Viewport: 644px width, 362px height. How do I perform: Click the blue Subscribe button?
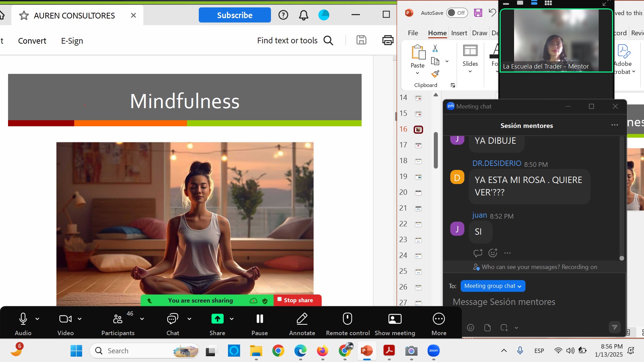(235, 15)
